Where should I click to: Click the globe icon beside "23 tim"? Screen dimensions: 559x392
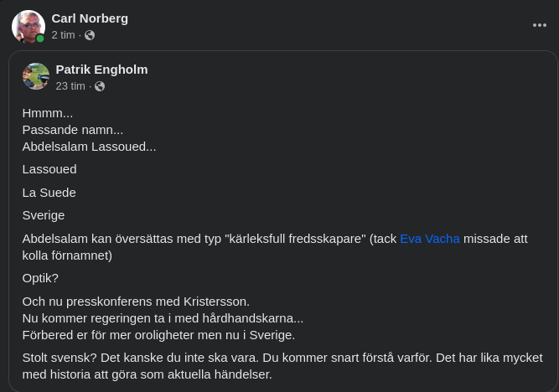[x=100, y=86]
